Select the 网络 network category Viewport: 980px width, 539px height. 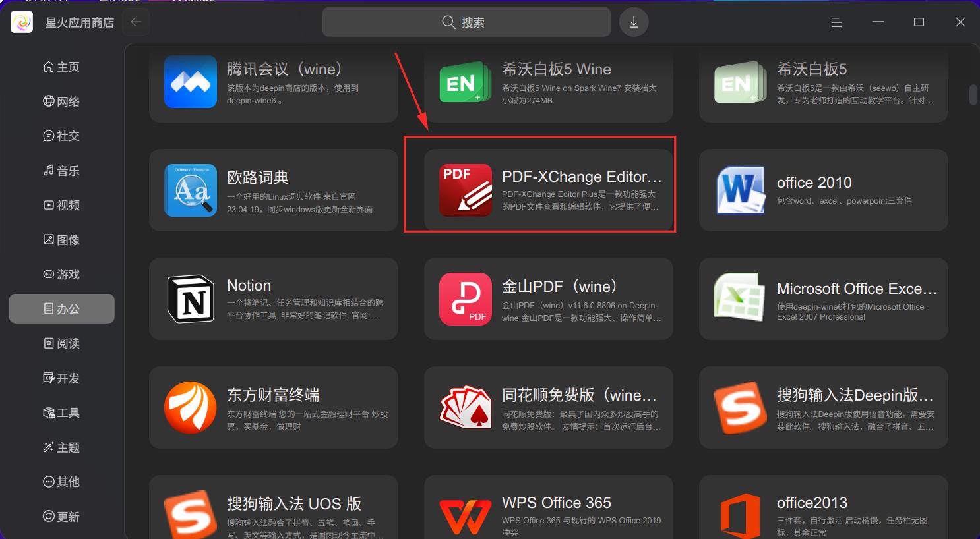click(x=62, y=101)
